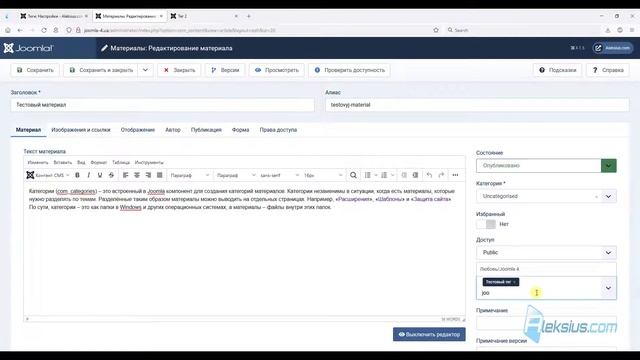Viewport: 640px width, 360px height.
Task: Open editor Изменить menu
Action: (x=38, y=162)
